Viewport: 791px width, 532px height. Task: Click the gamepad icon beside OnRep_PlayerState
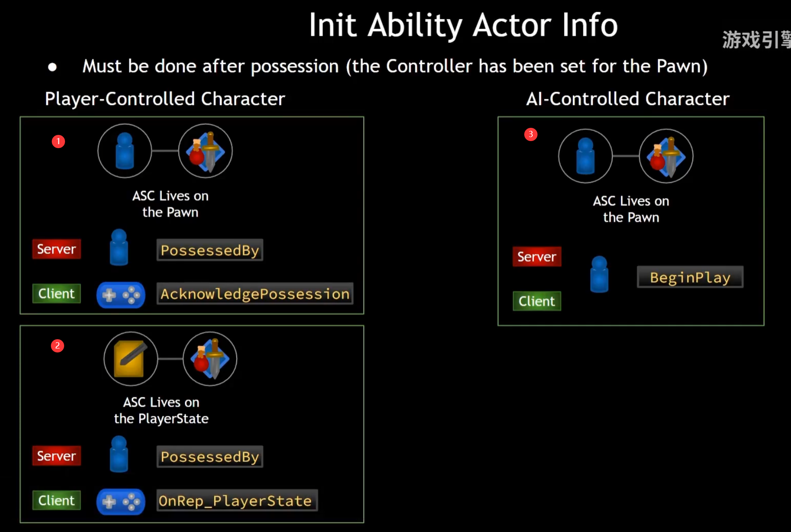point(121,501)
